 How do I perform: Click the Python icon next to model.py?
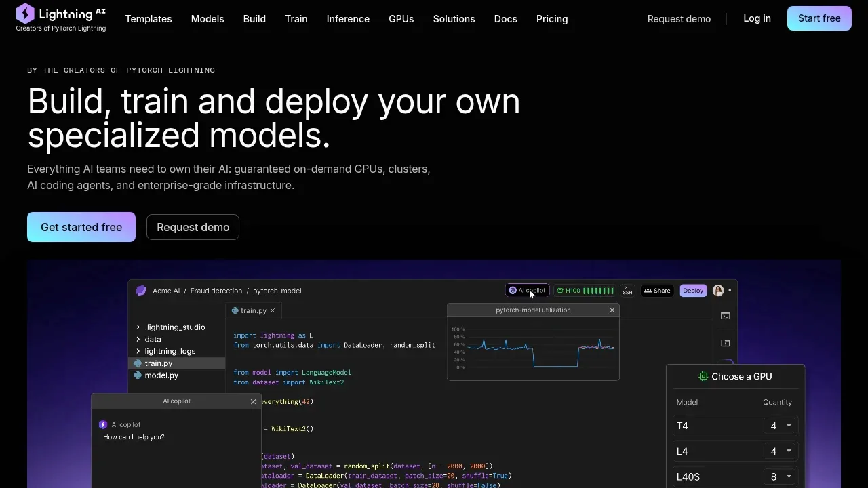click(x=138, y=375)
